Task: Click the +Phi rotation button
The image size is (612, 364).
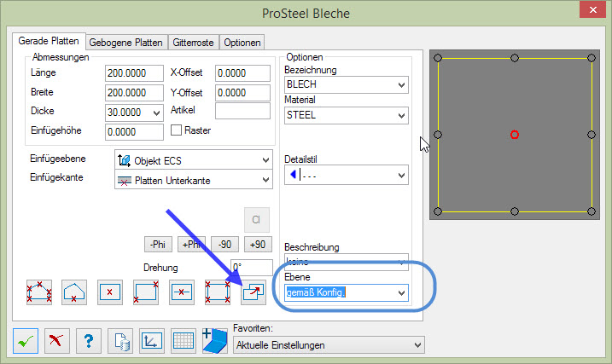Action: click(191, 245)
